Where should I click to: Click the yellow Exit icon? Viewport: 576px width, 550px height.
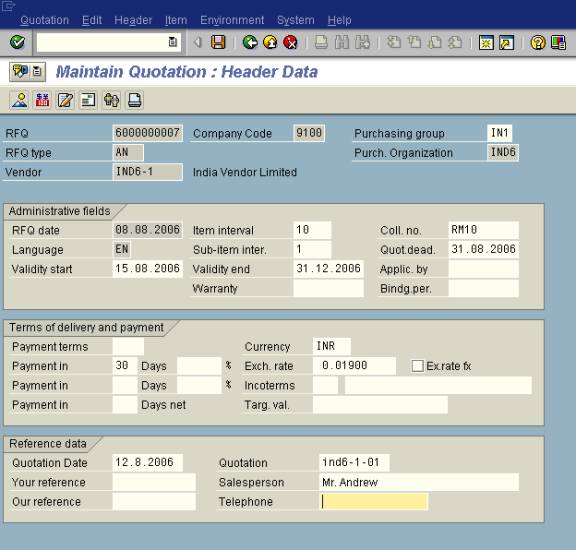pos(270,42)
